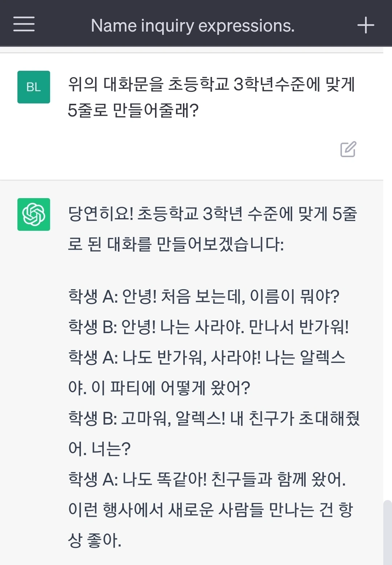Tap the reply line beginning '당연히요! 초등학교'
The image size is (392, 565).
pos(213,214)
